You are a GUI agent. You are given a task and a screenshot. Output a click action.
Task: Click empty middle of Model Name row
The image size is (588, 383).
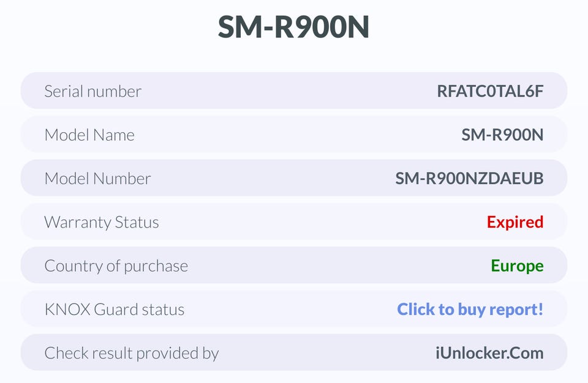294,135
